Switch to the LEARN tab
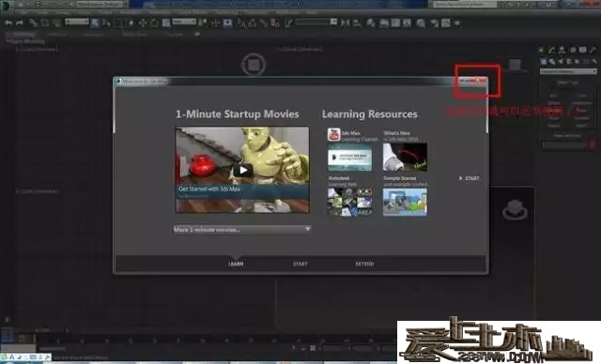This screenshot has width=601, height=364. (236, 264)
